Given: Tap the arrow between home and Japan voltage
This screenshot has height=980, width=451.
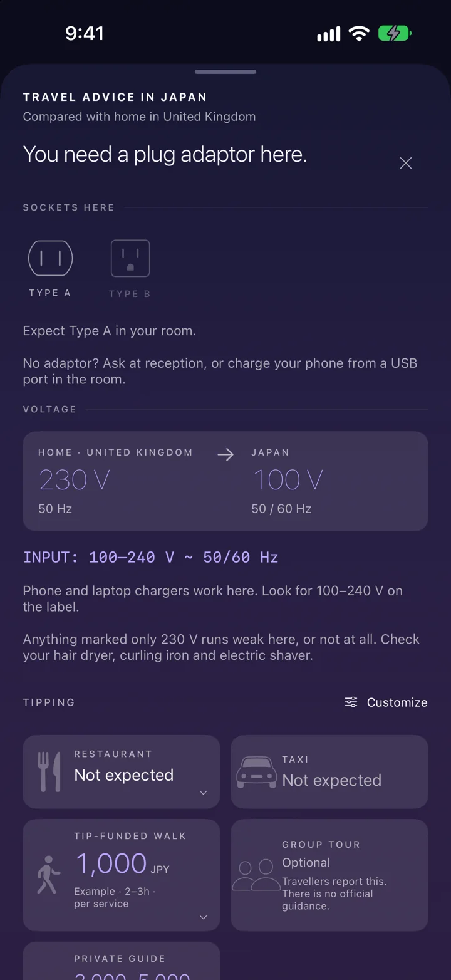Looking at the screenshot, I should 225,455.
